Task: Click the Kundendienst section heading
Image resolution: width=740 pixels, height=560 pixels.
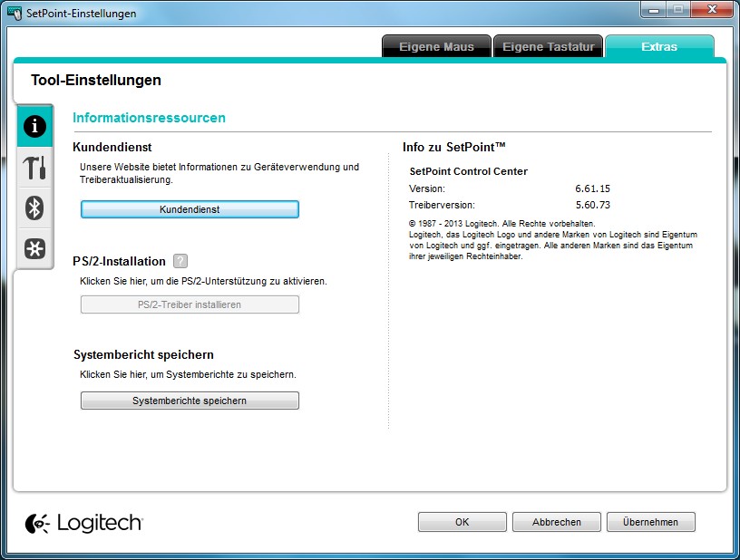Action: [x=112, y=147]
